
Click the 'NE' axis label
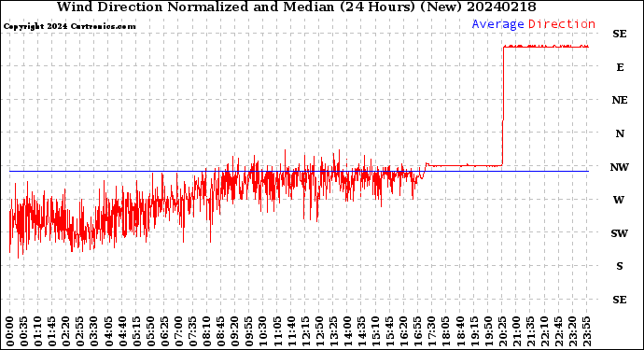pos(620,100)
